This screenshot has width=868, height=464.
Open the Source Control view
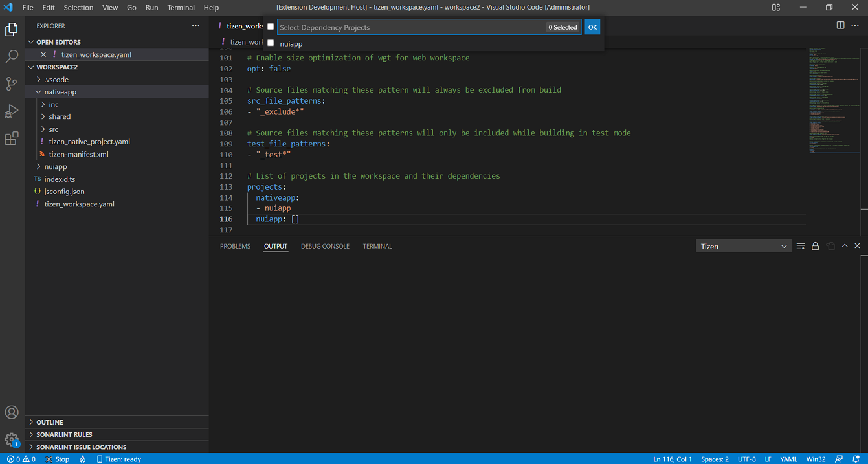point(12,83)
